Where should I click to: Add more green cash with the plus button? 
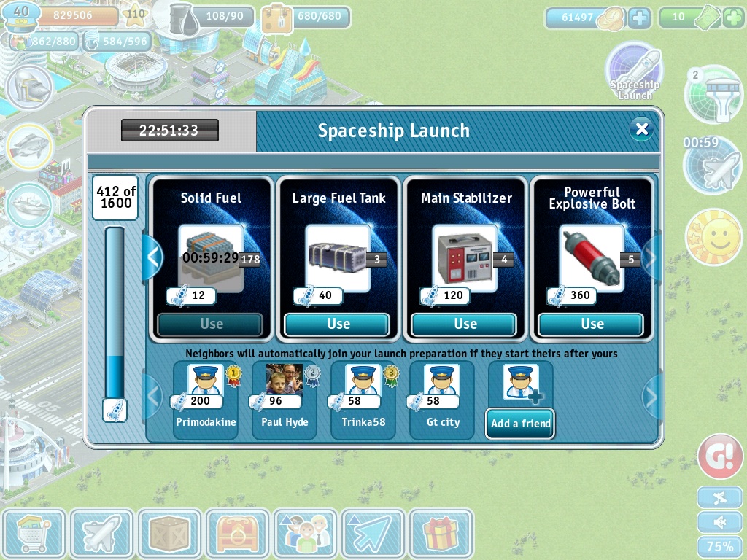tap(734, 17)
